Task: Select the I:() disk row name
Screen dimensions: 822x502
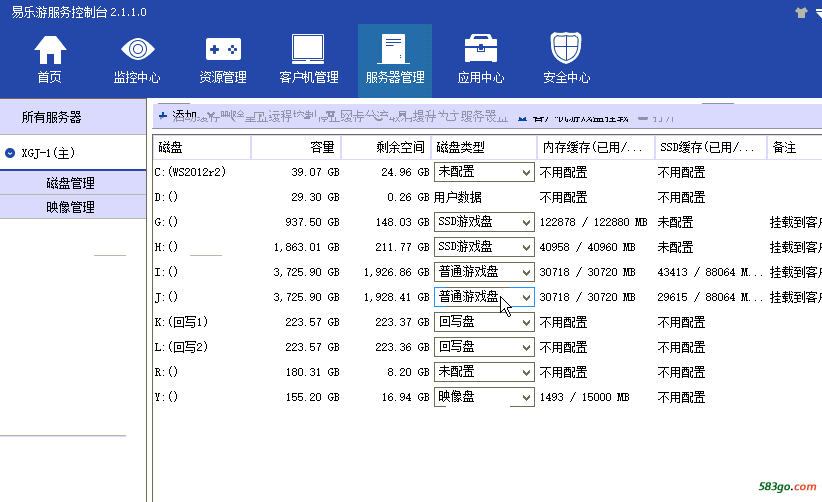Action: pos(166,272)
